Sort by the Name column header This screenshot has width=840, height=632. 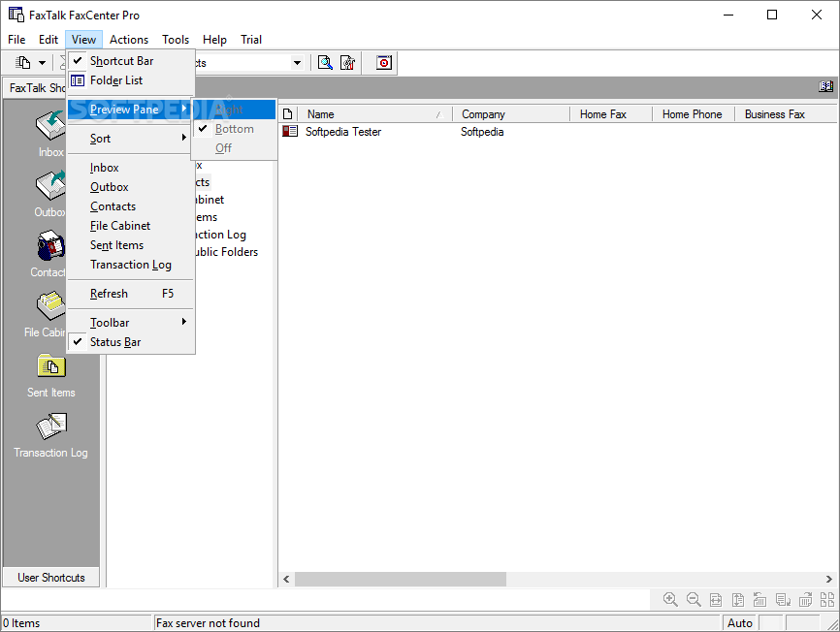pos(374,114)
